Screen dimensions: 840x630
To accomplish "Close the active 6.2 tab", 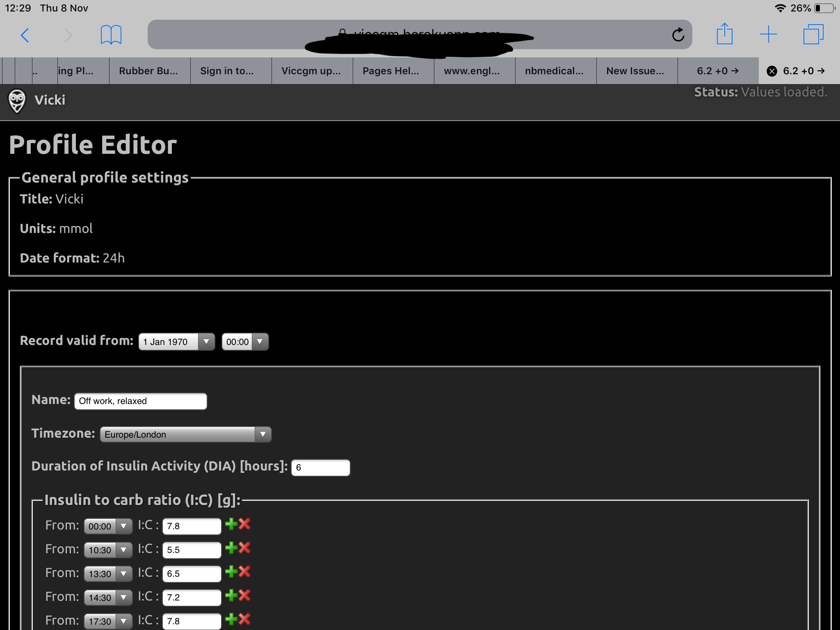I will [772, 71].
